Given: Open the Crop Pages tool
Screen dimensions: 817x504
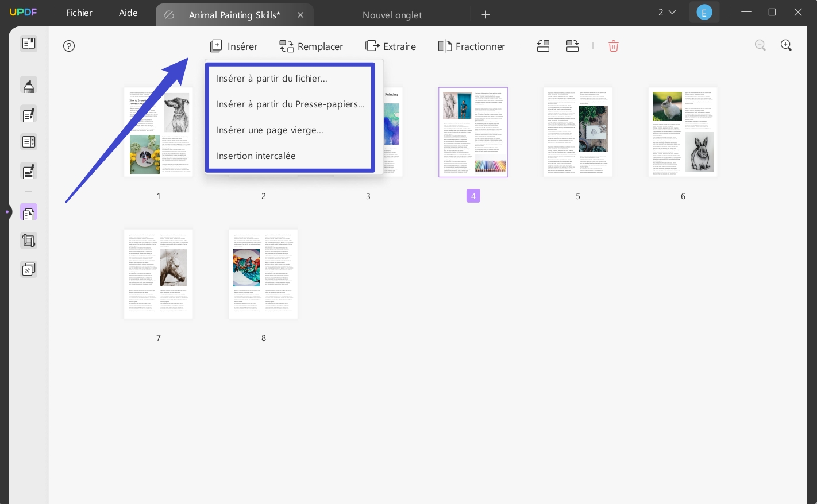Looking at the screenshot, I should pos(29,240).
